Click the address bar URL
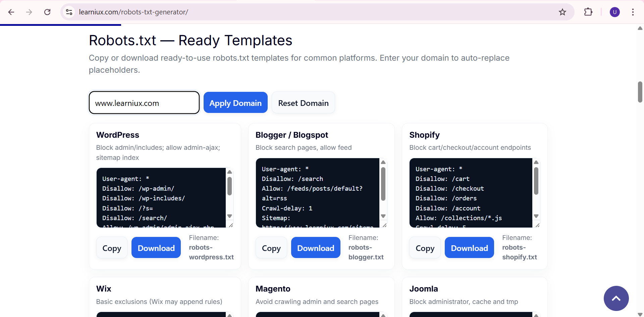 133,12
